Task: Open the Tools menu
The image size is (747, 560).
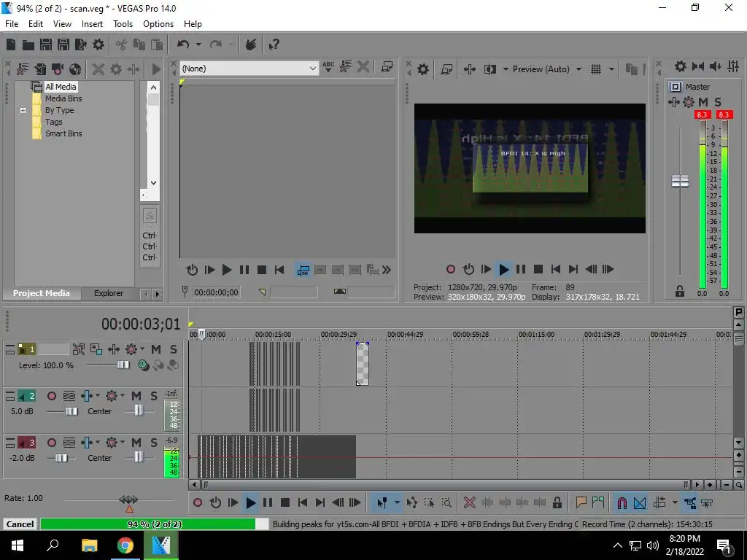Action: (123, 24)
